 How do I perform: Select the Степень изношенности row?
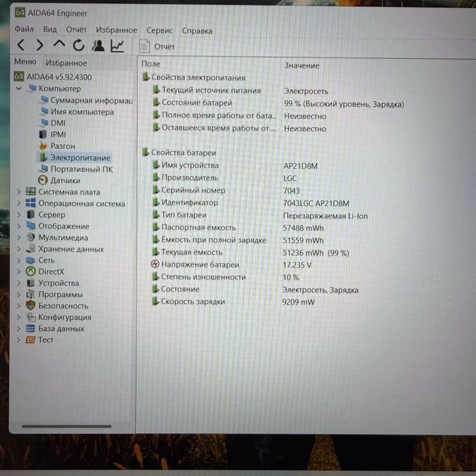[x=225, y=277]
